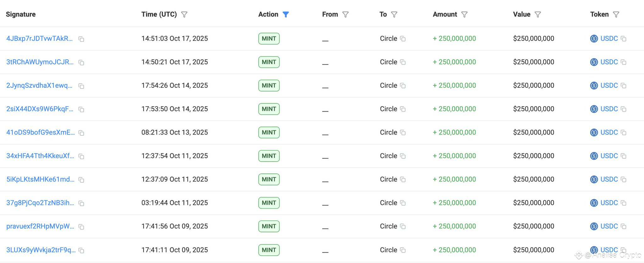This screenshot has height=263, width=644.
Task: Copy signature pravuexf2RHpMVpW
Action: click(81, 227)
